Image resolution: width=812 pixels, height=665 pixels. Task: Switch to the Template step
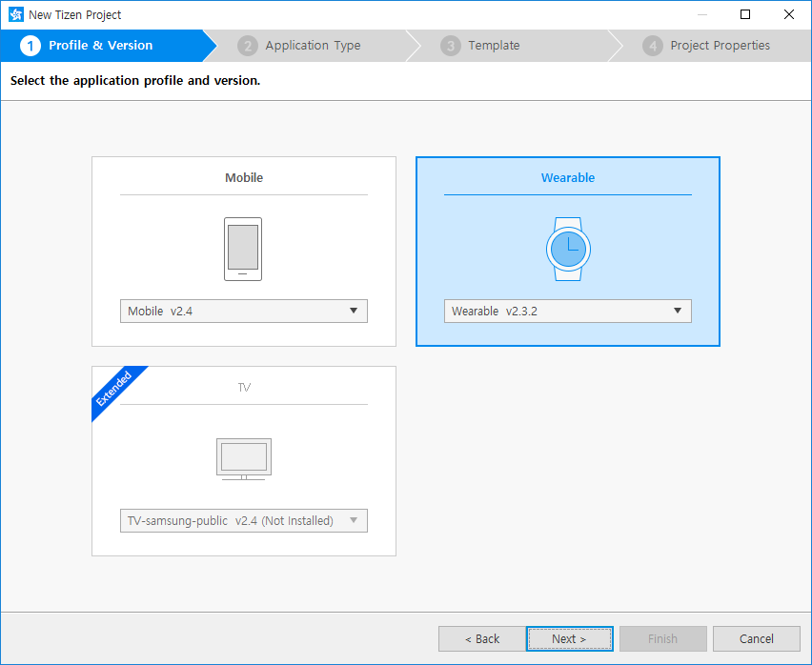(x=494, y=46)
